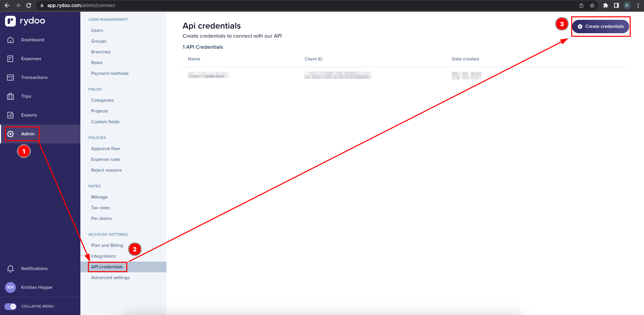Click the Notifications bell icon
The width and height of the screenshot is (644, 315).
pyautogui.click(x=10, y=269)
